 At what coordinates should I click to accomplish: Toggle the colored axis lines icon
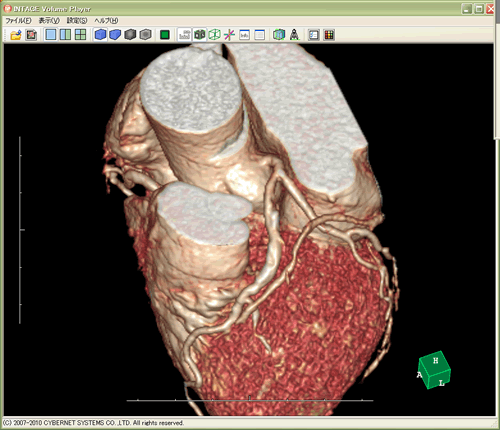(229, 35)
